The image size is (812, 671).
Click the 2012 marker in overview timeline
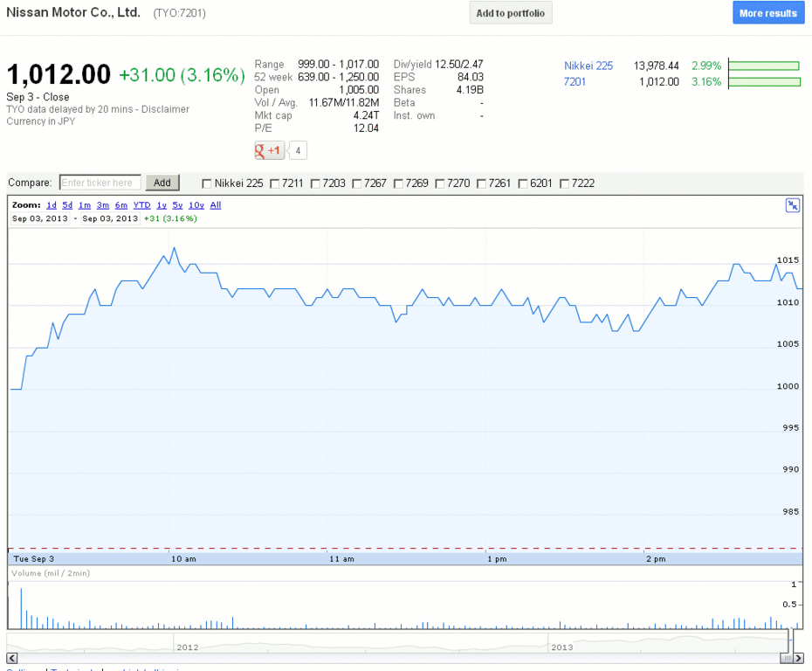tap(188, 647)
